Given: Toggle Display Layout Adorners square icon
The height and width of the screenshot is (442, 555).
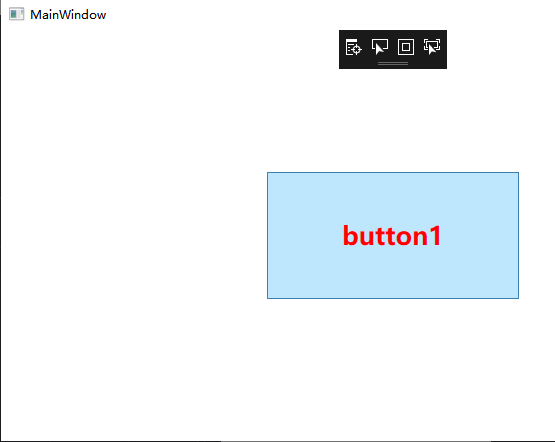Looking at the screenshot, I should [x=406, y=47].
